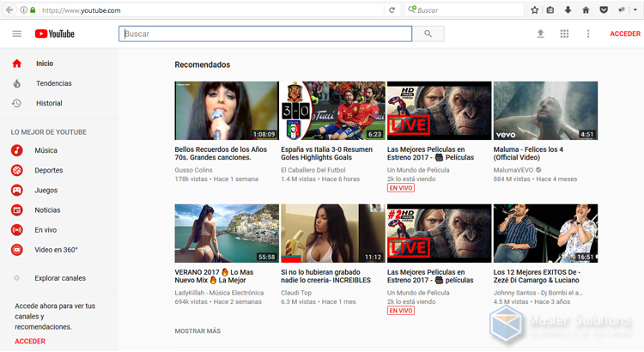Open Si no lo hubieran grabado thumbnail

tap(333, 234)
